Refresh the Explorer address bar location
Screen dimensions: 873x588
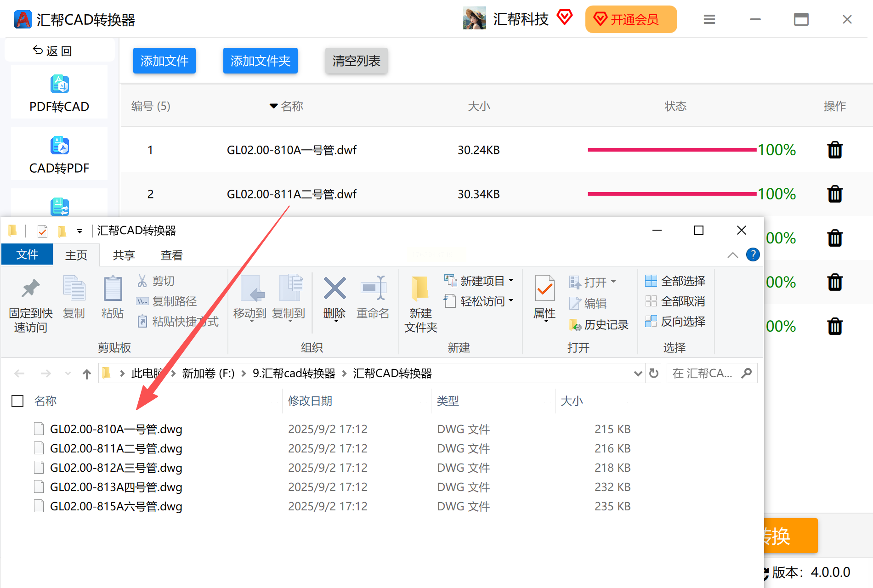pos(653,373)
